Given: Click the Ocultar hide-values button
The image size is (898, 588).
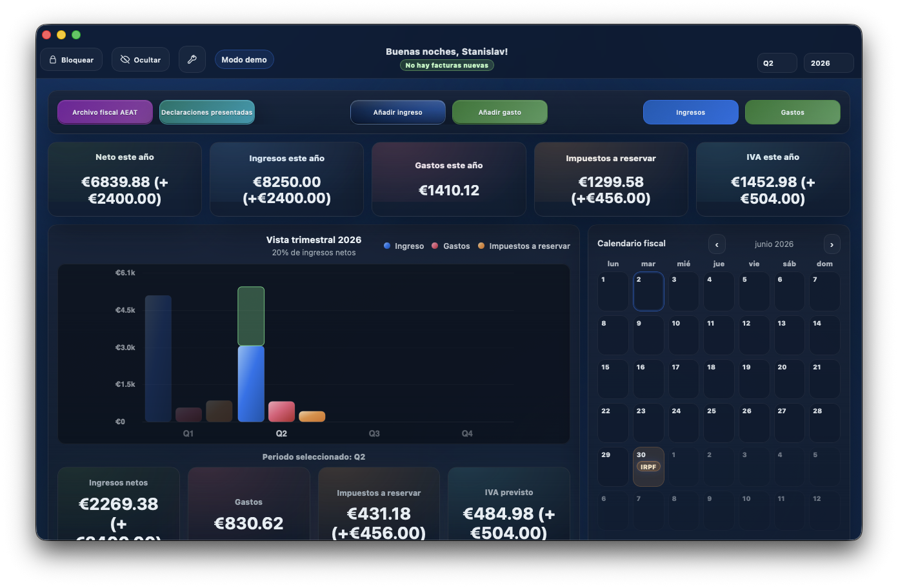Looking at the screenshot, I should click(x=141, y=59).
